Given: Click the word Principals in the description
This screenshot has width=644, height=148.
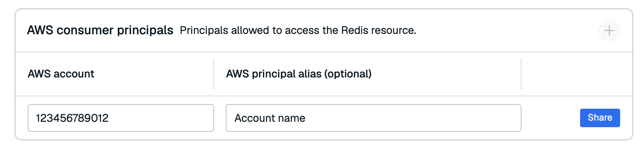Looking at the screenshot, I should pos(204,30).
